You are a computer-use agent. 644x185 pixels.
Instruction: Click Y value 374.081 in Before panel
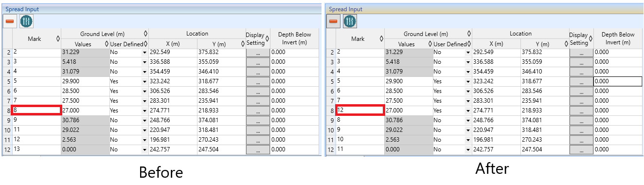pyautogui.click(x=221, y=120)
